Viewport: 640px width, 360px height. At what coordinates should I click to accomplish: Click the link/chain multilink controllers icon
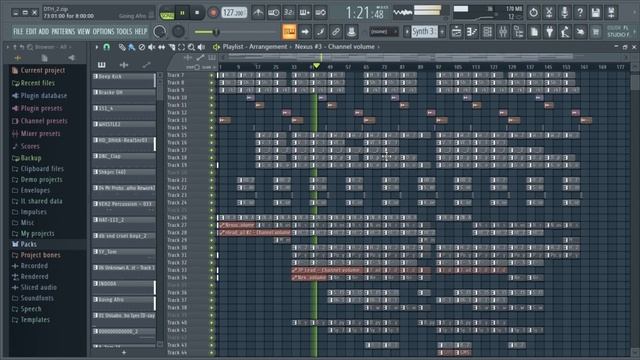tap(336, 31)
